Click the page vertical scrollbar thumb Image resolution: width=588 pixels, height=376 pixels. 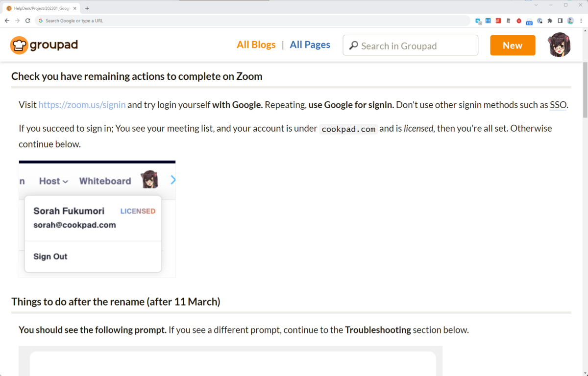coord(585,90)
